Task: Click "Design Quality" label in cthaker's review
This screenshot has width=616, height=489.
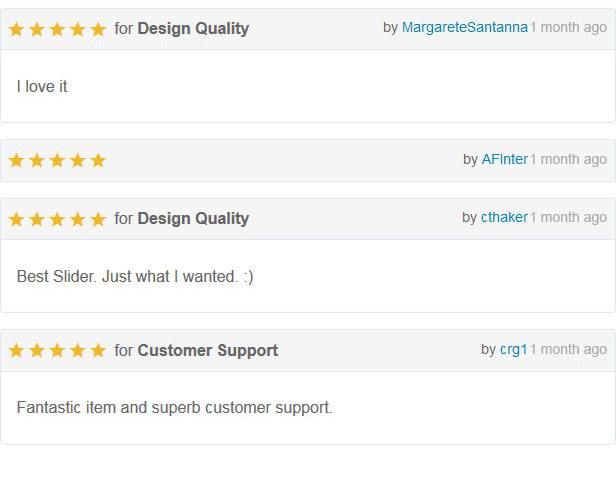Action: coord(193,219)
